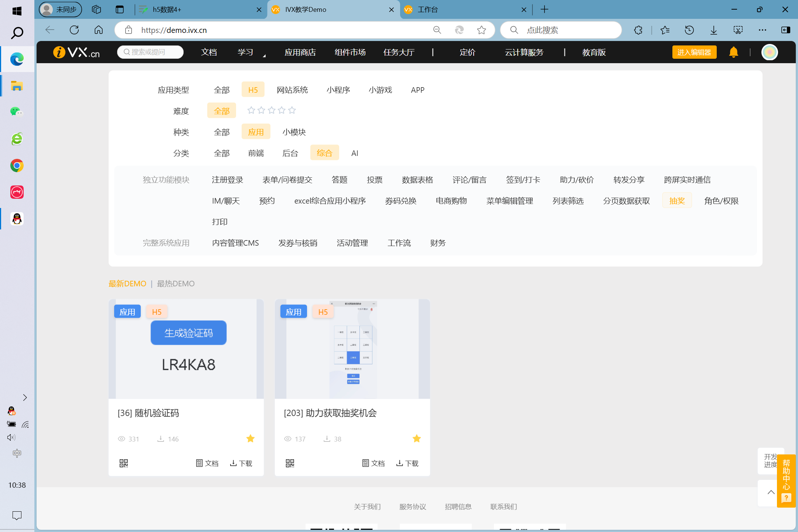Open File Explorer in taskbar
This screenshot has height=532, width=798.
tap(17, 86)
